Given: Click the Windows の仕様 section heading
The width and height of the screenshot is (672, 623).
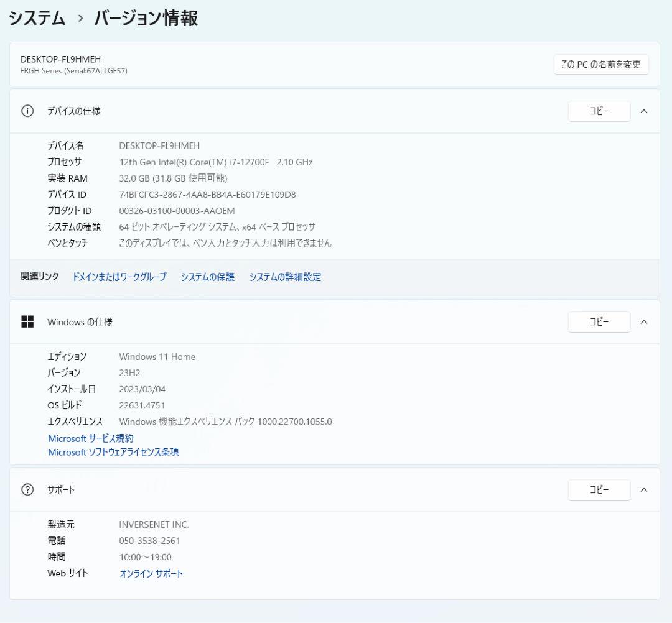Looking at the screenshot, I should point(80,322).
